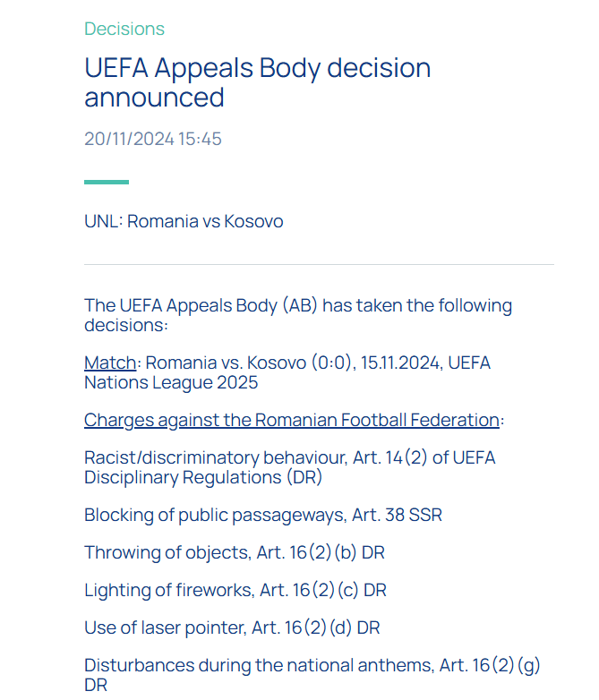This screenshot has width=599, height=700.
Task: Click the Disciplinary Regulations (DR) text
Action: [203, 477]
